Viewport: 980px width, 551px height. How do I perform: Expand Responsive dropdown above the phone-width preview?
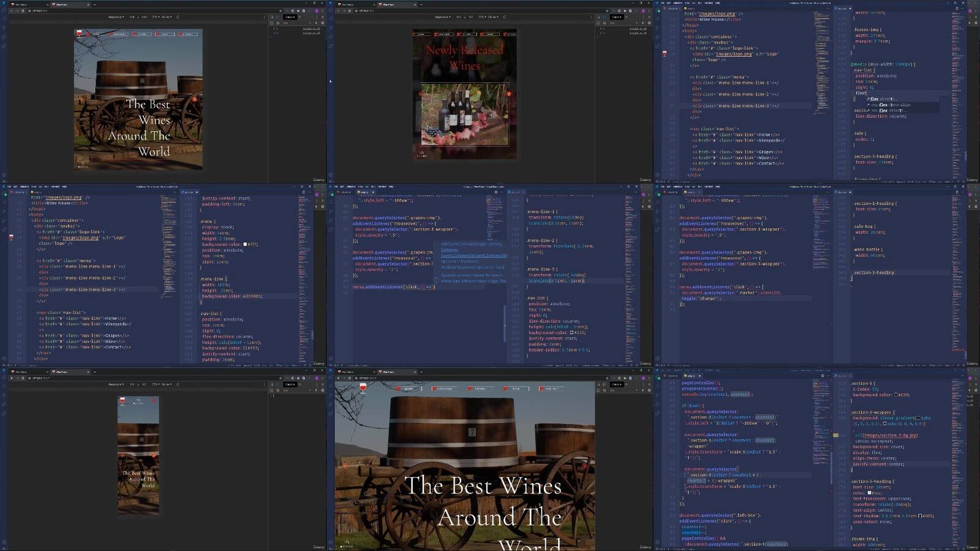click(x=116, y=384)
